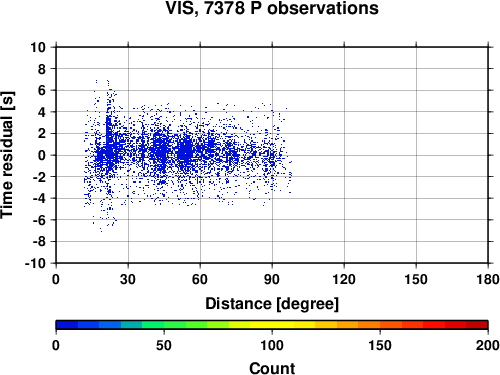Click the y-axis tick label 10
The width and height of the screenshot is (500, 375).
pyautogui.click(x=38, y=47)
